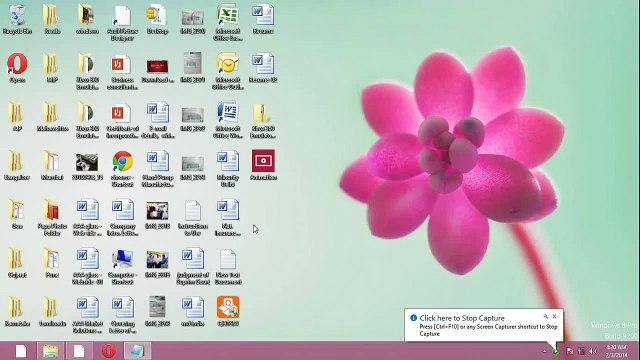Close the Stop Capture notification balloon
This screenshot has height=360, width=640.
[x=555, y=316]
